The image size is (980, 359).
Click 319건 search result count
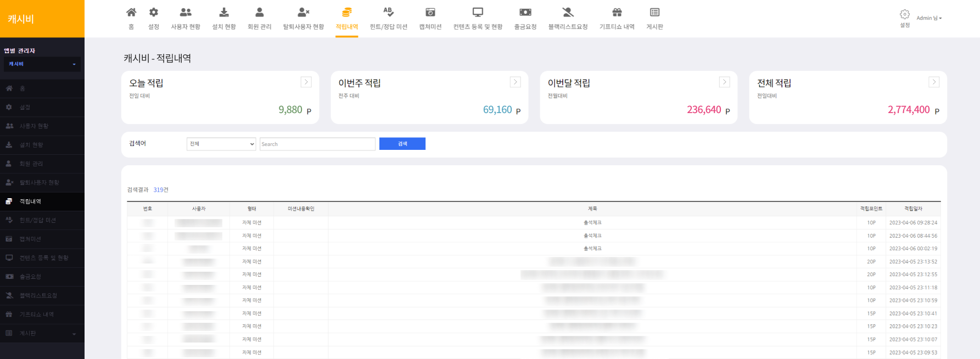(x=161, y=190)
